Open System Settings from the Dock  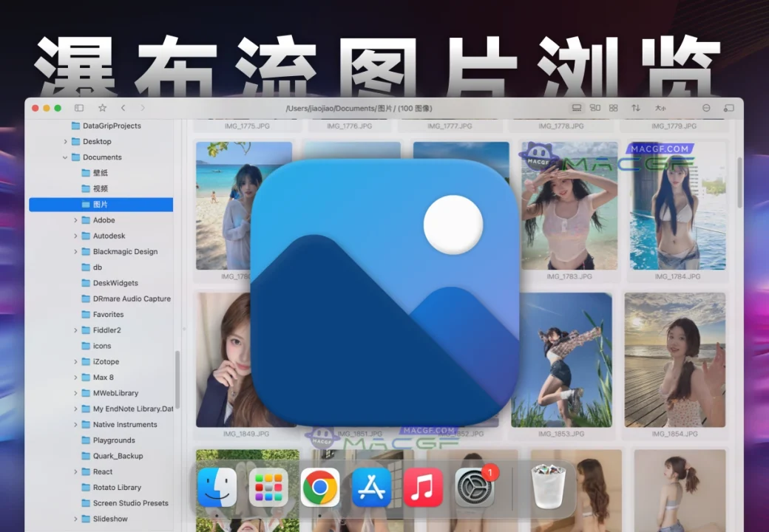[x=475, y=489]
